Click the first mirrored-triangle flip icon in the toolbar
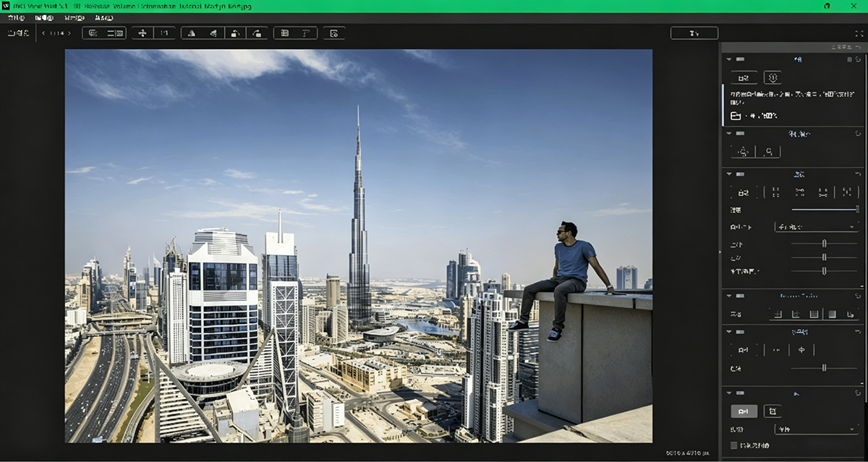The width and height of the screenshot is (868, 462). [192, 33]
